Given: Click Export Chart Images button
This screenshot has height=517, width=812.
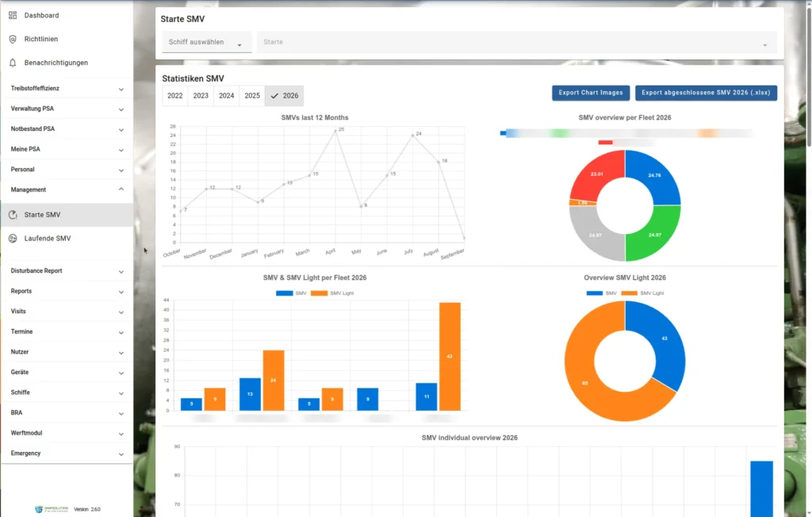Looking at the screenshot, I should point(590,93).
